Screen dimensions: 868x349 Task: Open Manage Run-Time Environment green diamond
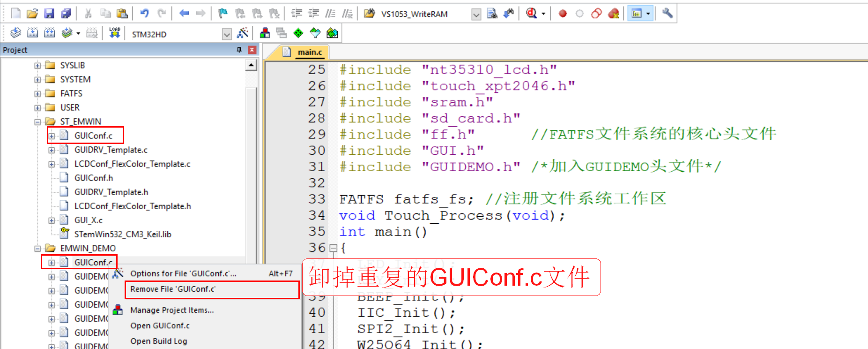298,33
